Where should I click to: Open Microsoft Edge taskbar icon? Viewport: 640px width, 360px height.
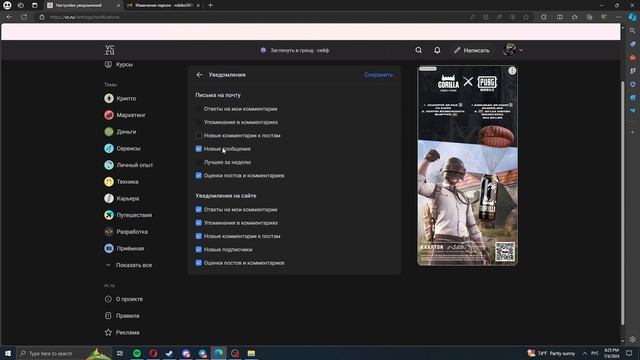tap(219, 353)
